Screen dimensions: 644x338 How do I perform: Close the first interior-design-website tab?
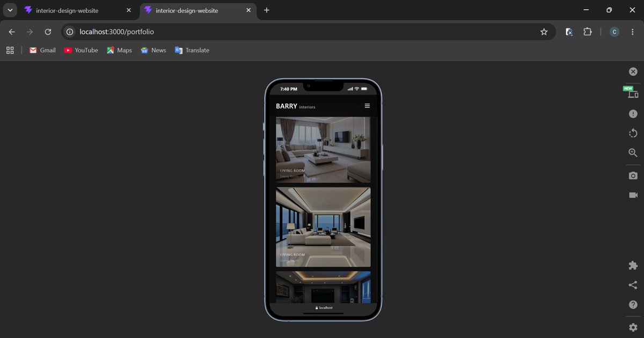click(129, 10)
